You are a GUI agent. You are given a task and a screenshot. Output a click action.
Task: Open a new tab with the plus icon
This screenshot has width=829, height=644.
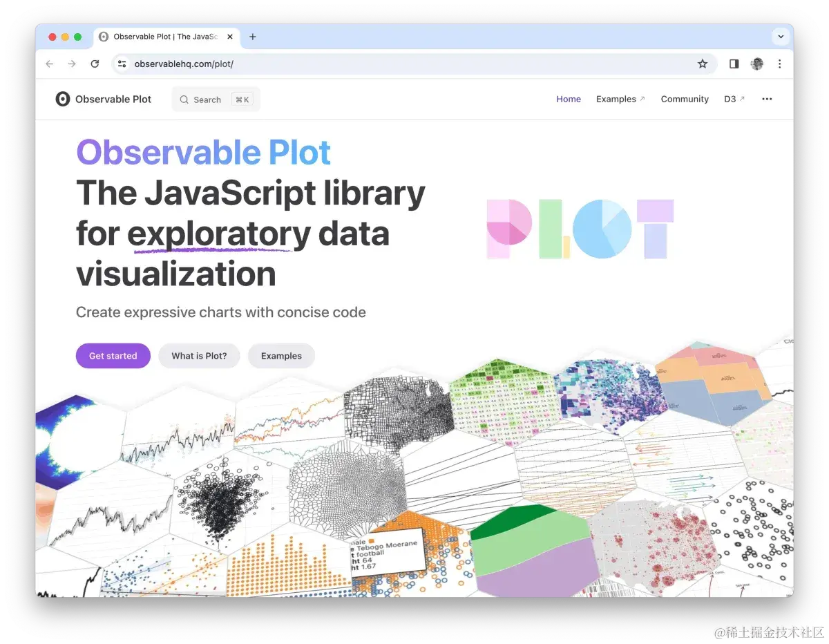click(253, 37)
